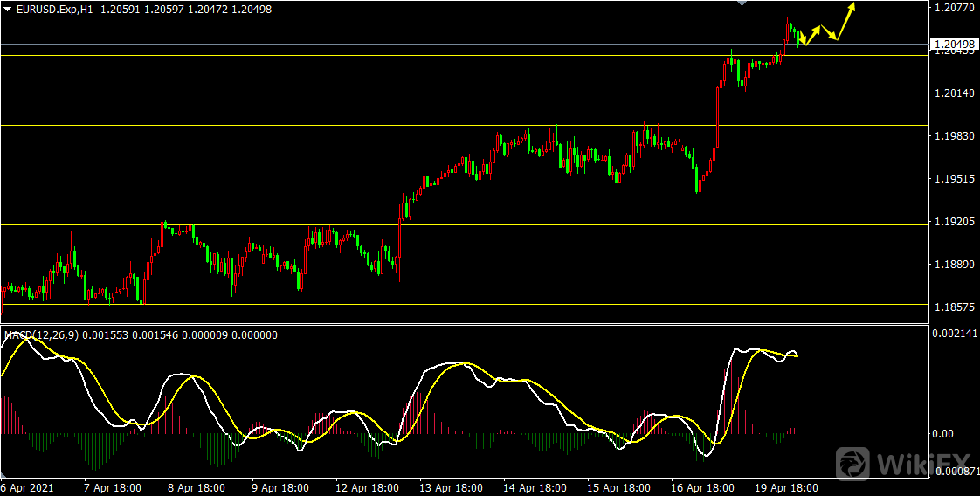Click the chart shift triangle marker at top

coord(742,4)
